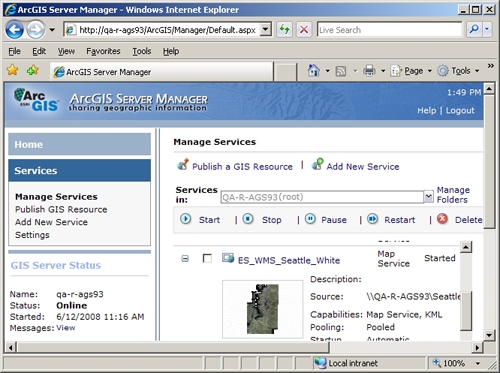Viewport: 500px width, 373px height.
Task: Click the blue Start play icon
Action: click(186, 219)
